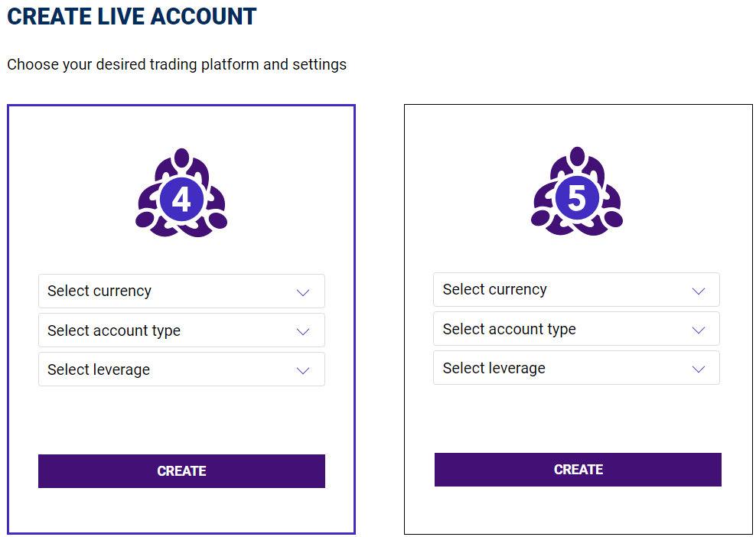Click CREATE button in the MetaTrader 4 card
The image size is (756, 537).
182,471
